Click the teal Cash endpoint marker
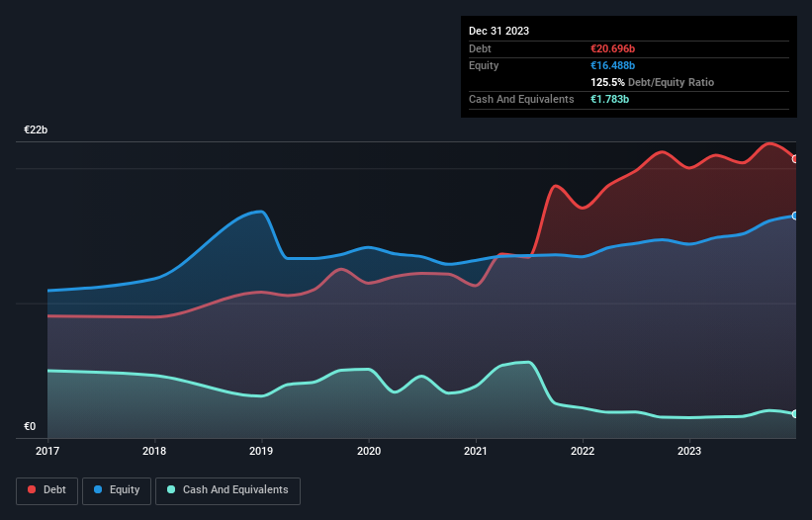The height and width of the screenshot is (520, 812). 795,414
